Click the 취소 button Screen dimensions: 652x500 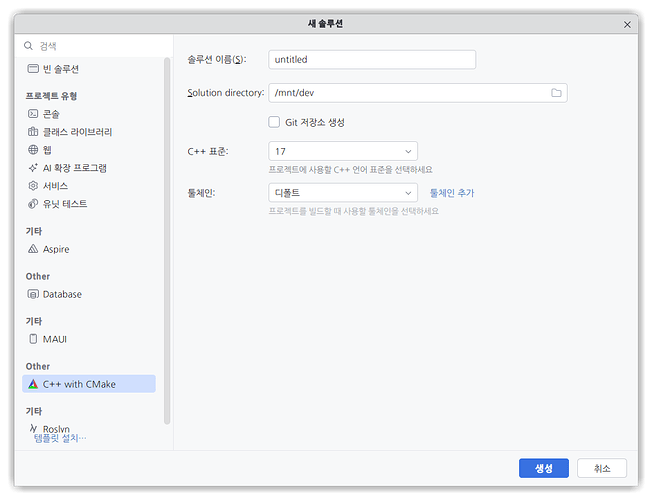click(602, 468)
